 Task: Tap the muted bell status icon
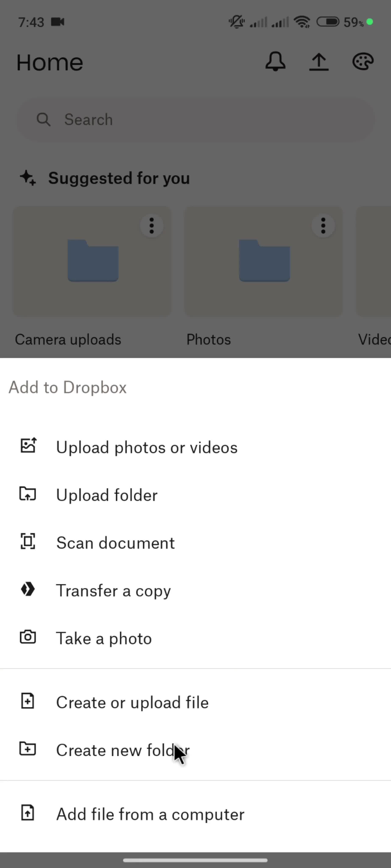pos(237,22)
